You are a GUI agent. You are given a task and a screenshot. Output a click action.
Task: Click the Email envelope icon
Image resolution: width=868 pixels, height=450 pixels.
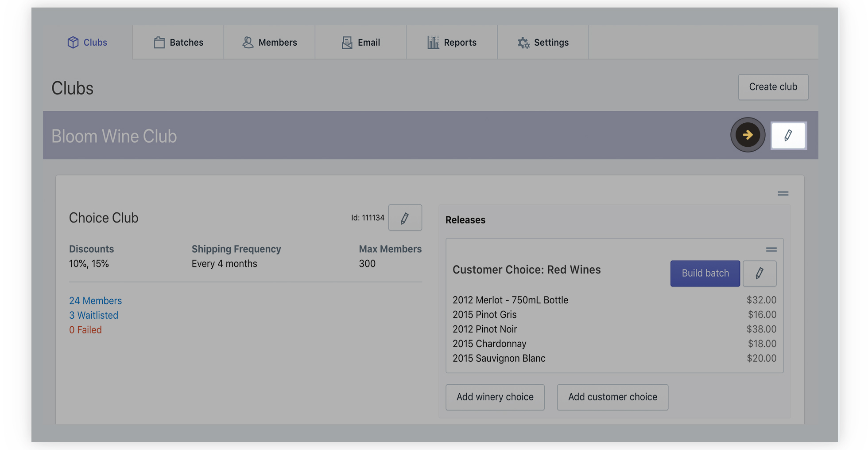click(x=347, y=43)
